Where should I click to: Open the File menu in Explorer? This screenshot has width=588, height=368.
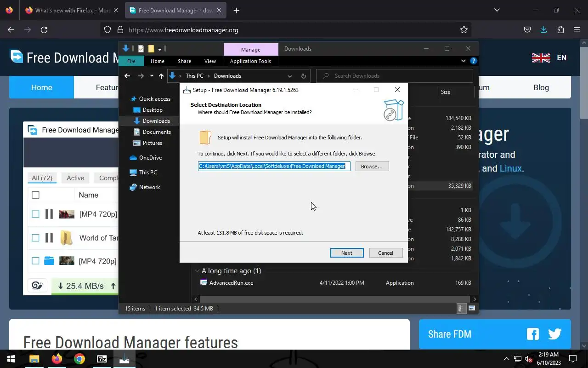click(131, 61)
